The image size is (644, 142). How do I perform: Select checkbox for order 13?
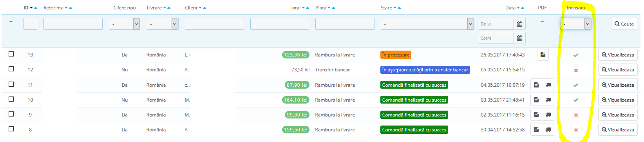(x=11, y=54)
